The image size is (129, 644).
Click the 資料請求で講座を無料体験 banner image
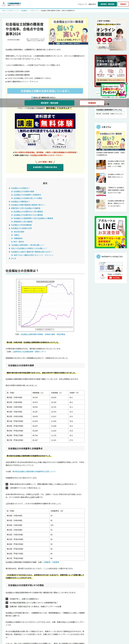point(45,131)
